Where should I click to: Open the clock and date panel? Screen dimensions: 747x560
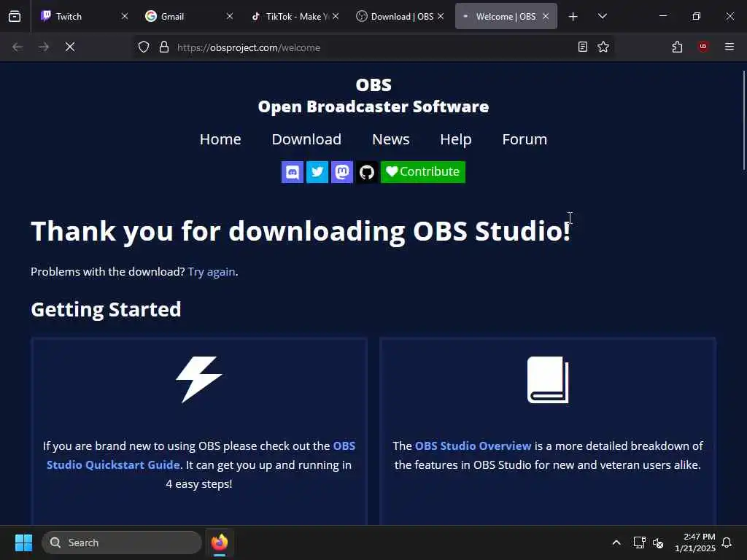click(x=694, y=542)
